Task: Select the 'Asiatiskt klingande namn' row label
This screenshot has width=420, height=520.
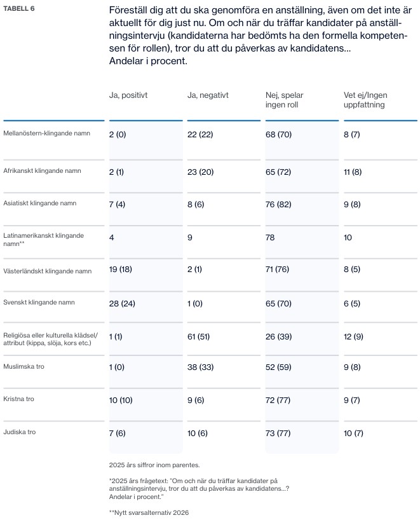Action: point(40,203)
